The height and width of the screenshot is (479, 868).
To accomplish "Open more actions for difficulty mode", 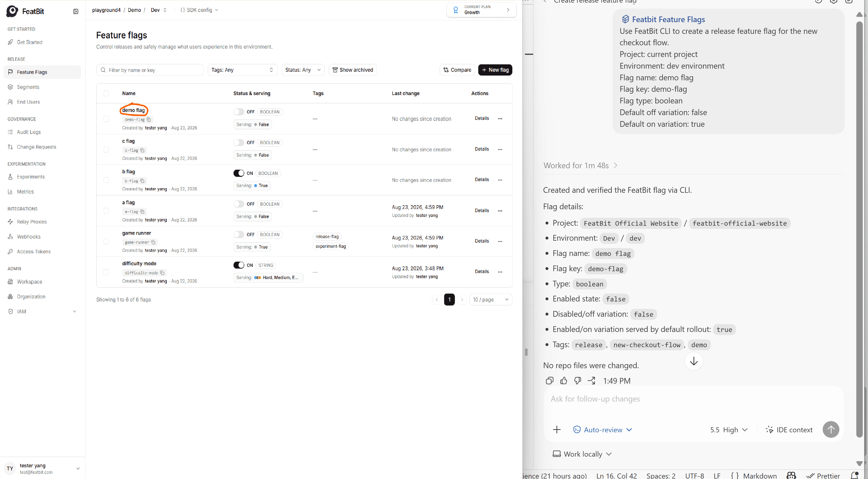I will (500, 272).
